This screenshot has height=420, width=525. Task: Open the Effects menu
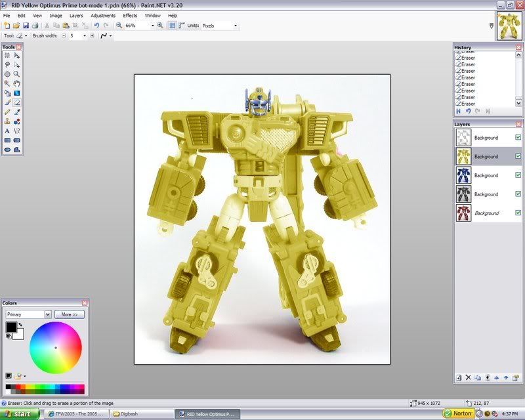pyautogui.click(x=130, y=15)
